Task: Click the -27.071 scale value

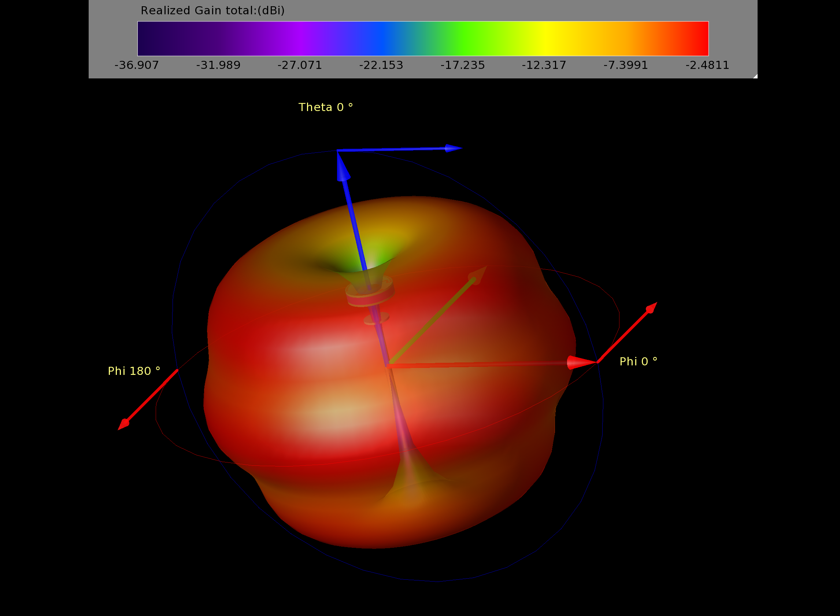Action: tap(300, 65)
